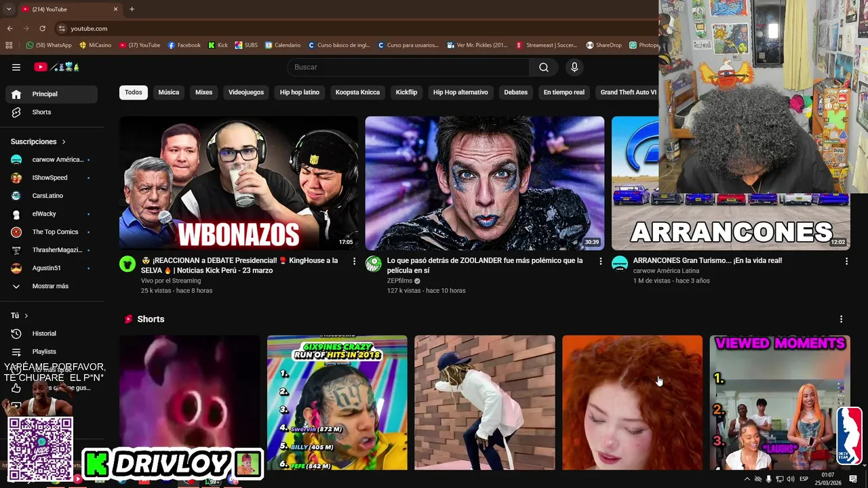This screenshot has height=488, width=868.
Task: Open the WhatsApp bookmark
Action: (49, 45)
